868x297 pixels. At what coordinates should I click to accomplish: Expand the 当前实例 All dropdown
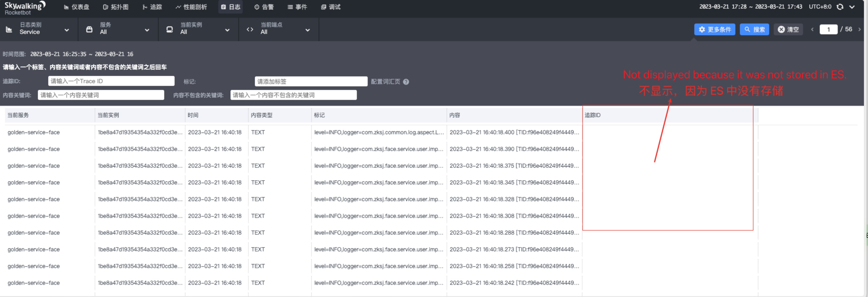227,30
